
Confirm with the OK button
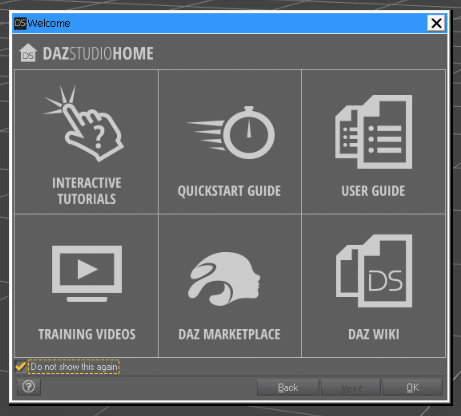(412, 387)
